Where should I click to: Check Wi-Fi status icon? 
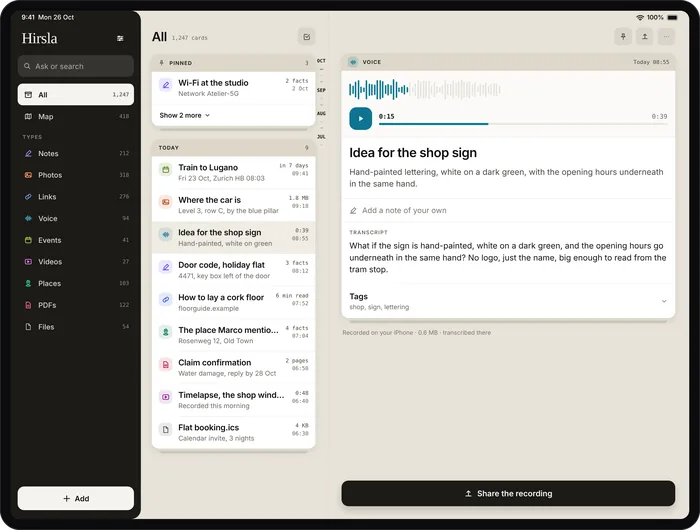point(640,17)
